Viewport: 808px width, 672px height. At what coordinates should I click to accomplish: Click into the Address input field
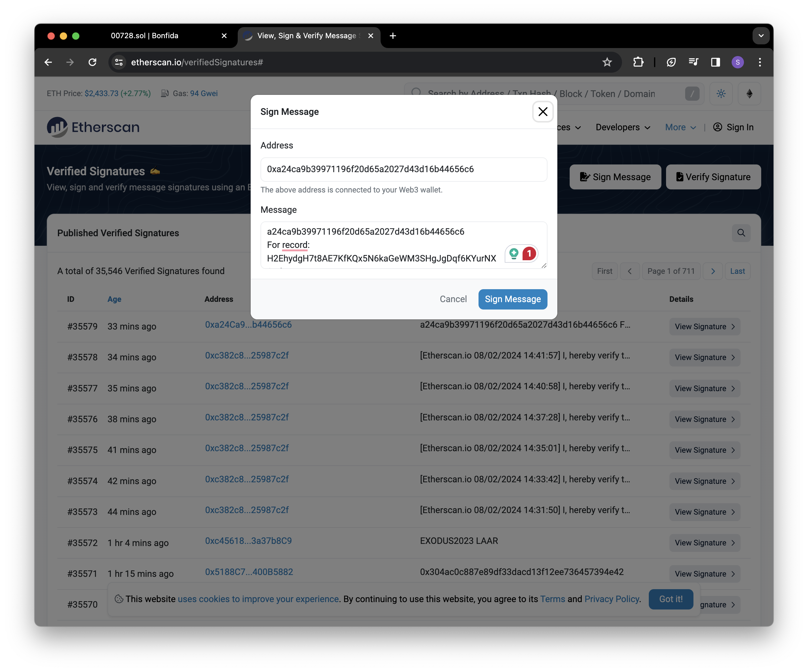point(403,169)
